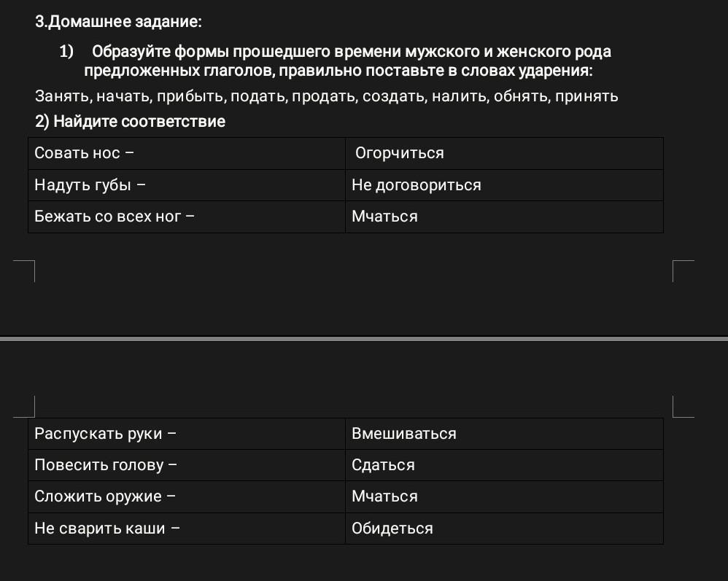This screenshot has width=728, height=581.
Task: Click the 'Обидеться' table cell
Action: (504, 529)
